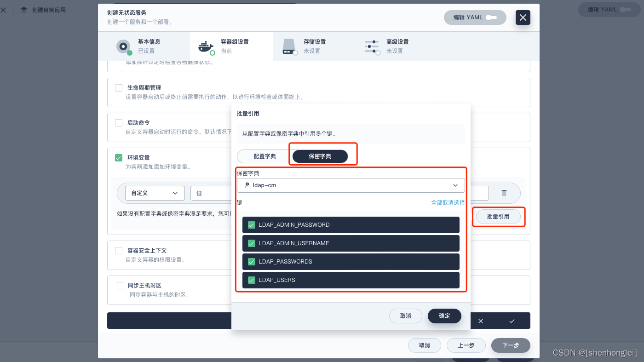This screenshot has width=644, height=362.
Task: Toggle the 编辑 YAML switch in dialog header
Action: tap(491, 17)
